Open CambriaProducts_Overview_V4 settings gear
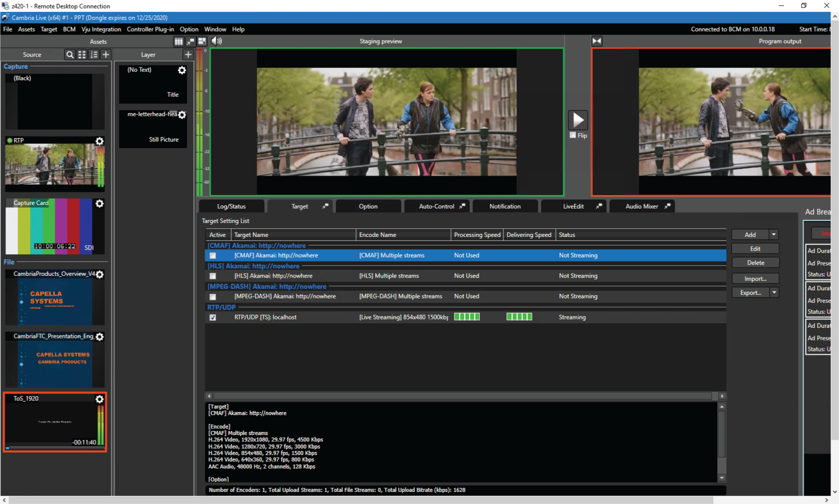The width and height of the screenshot is (839, 504). (x=99, y=274)
